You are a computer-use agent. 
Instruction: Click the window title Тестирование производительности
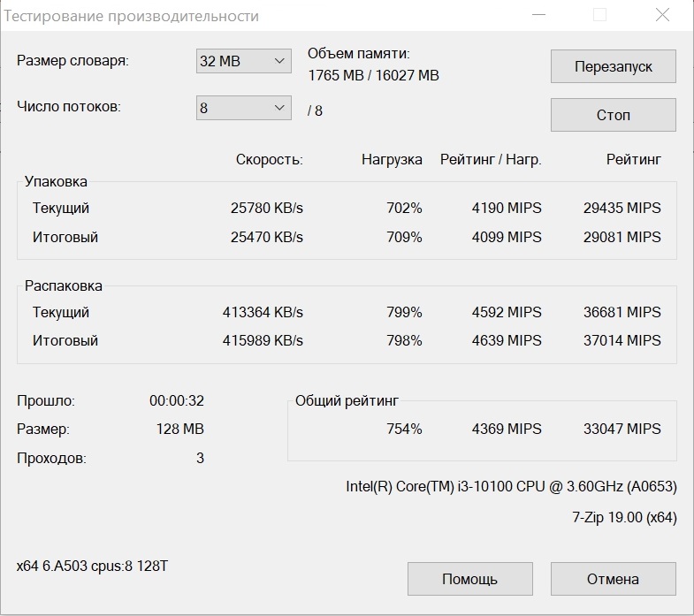click(x=133, y=16)
